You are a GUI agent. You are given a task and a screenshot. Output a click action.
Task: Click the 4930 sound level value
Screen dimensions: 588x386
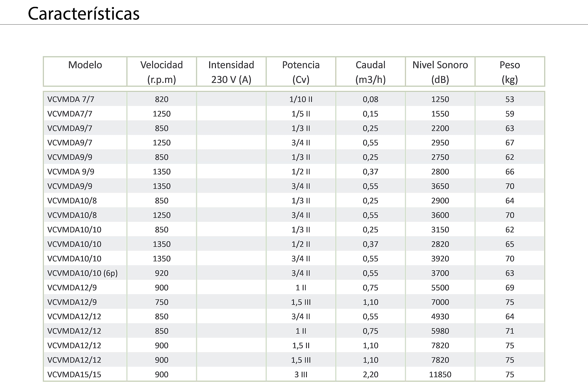click(x=440, y=317)
